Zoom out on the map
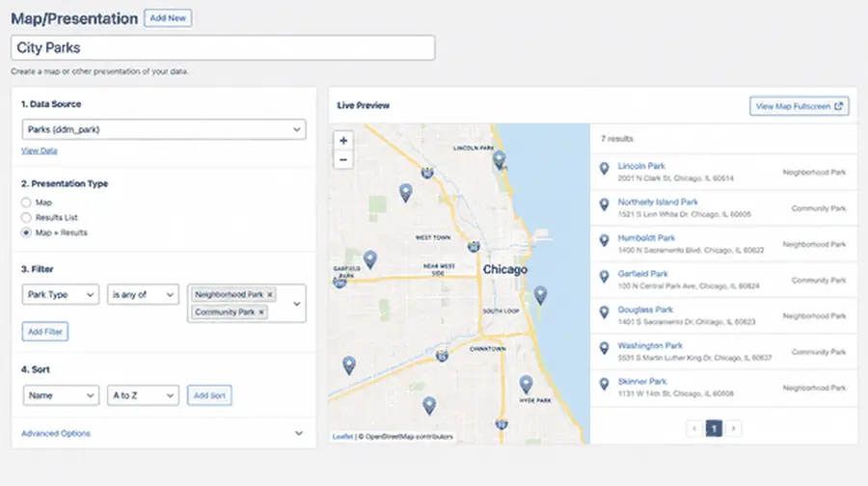 click(343, 160)
